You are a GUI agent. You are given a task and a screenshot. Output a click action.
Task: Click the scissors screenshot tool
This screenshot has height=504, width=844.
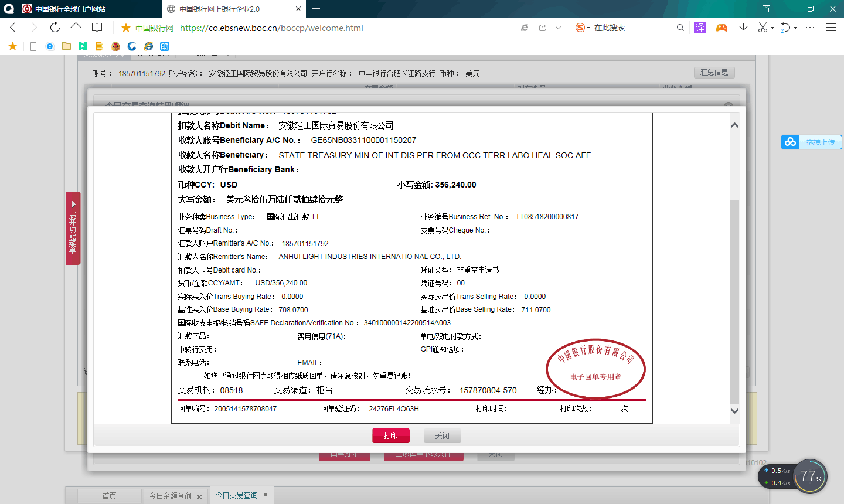[x=762, y=28]
